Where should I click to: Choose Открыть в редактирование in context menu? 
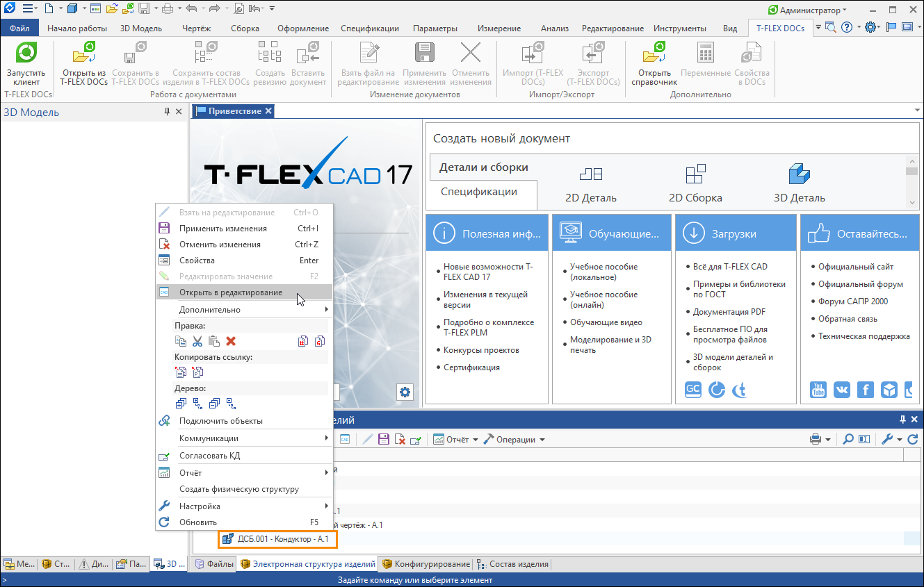coord(244,292)
